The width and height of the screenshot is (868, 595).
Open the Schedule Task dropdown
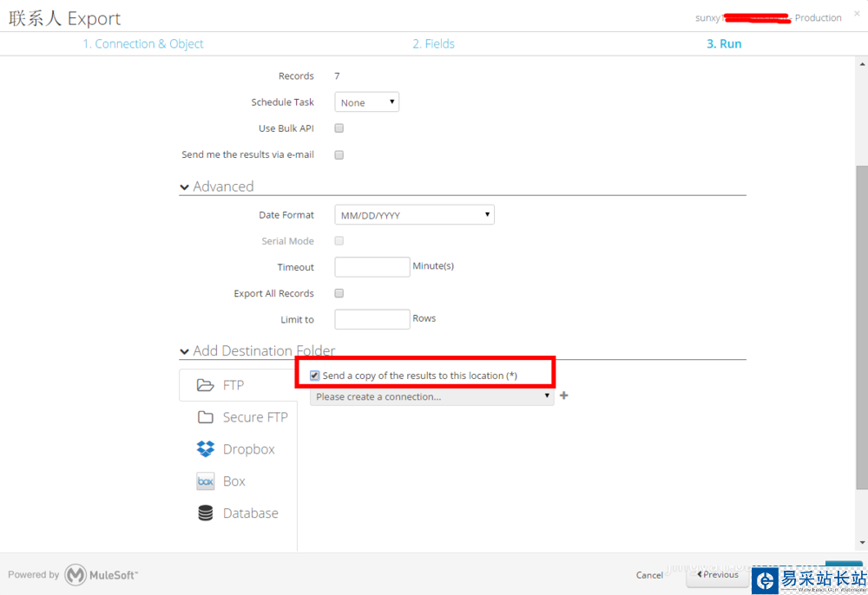[x=366, y=102]
